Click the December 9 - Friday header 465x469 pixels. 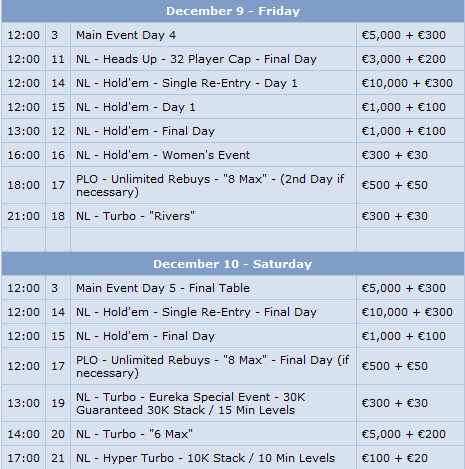tap(233, 11)
